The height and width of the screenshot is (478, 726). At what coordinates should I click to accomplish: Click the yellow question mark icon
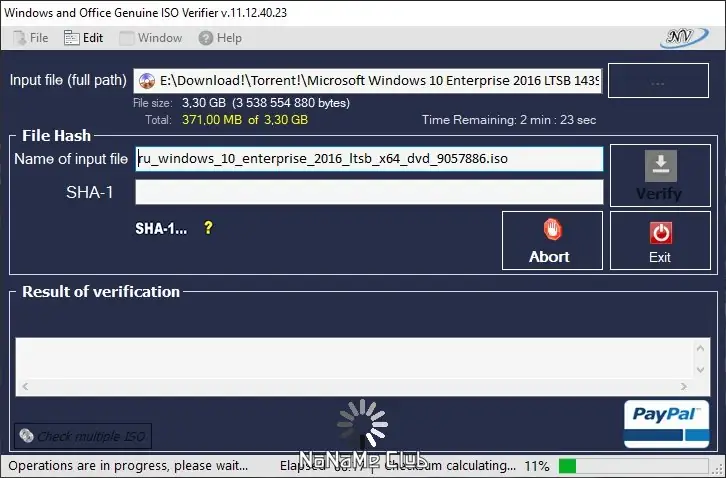coord(208,227)
